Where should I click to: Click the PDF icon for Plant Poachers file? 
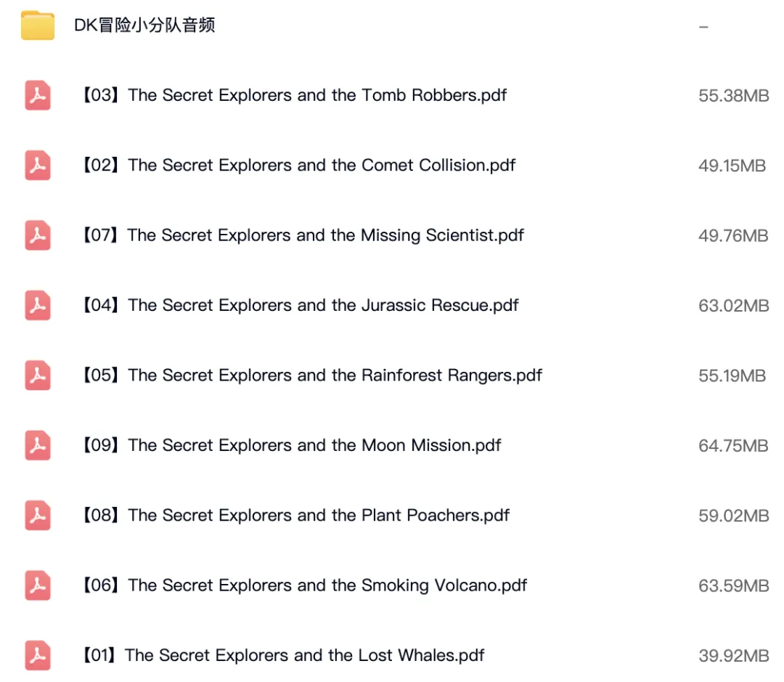[x=38, y=516]
